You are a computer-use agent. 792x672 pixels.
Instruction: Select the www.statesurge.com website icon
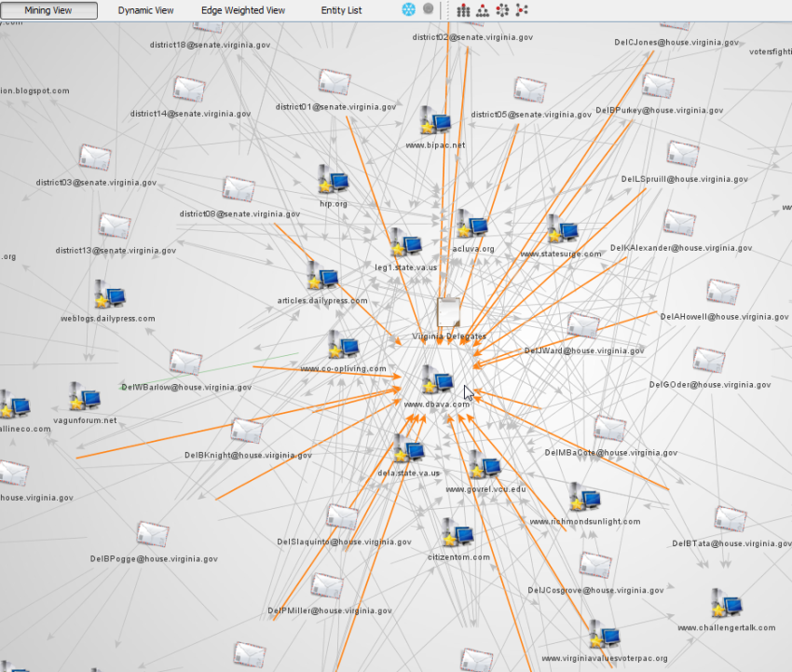pos(562,228)
